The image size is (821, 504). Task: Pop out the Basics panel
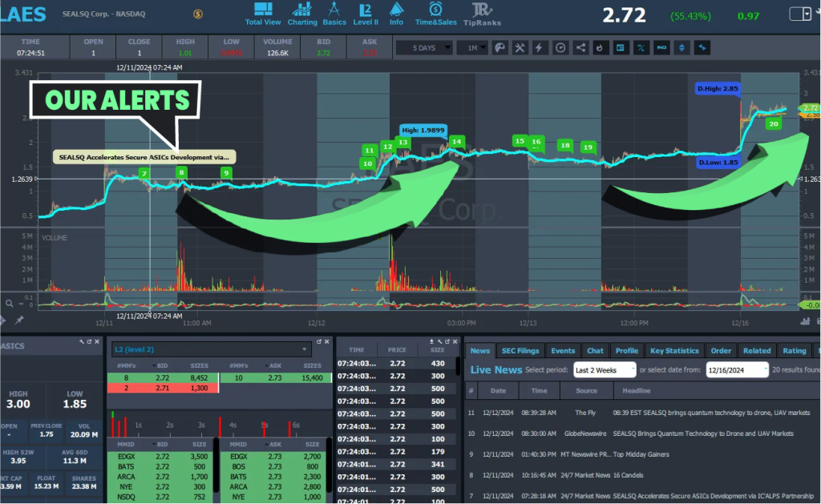pos(89,342)
